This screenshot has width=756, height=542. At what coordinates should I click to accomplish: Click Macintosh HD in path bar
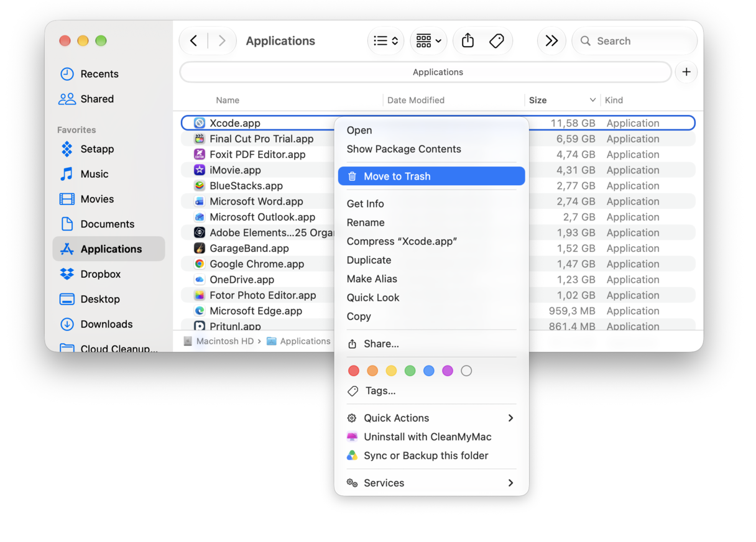pyautogui.click(x=219, y=341)
